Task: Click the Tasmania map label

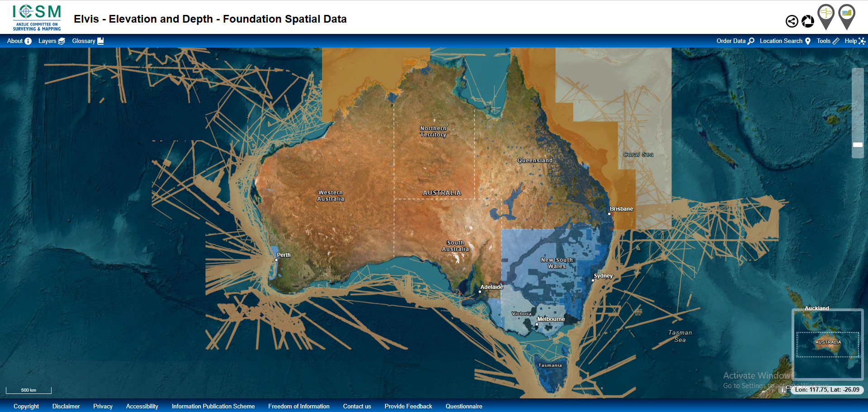Action: coord(550,365)
